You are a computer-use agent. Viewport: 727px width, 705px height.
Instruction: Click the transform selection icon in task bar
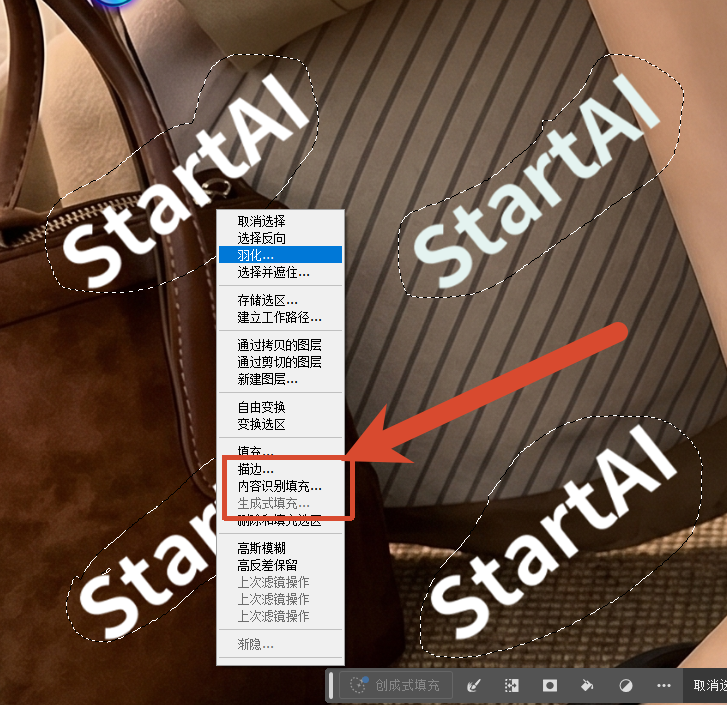click(x=511, y=685)
